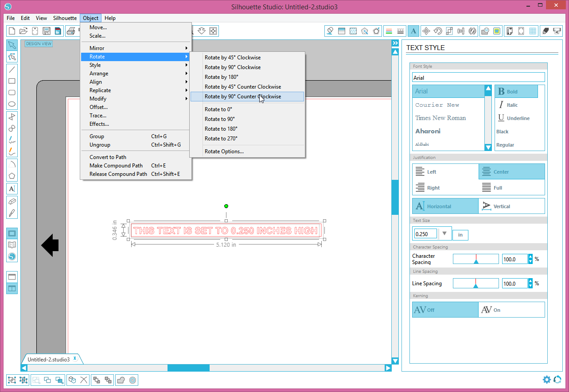The image size is (569, 392).
Task: Open the Fill Gradient panel icon
Action: [x=342, y=31]
